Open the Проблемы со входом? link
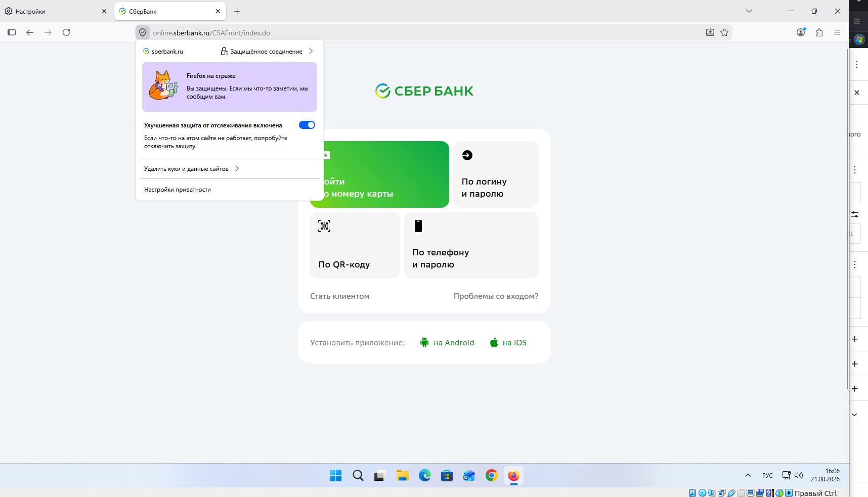The image size is (868, 497). click(496, 296)
